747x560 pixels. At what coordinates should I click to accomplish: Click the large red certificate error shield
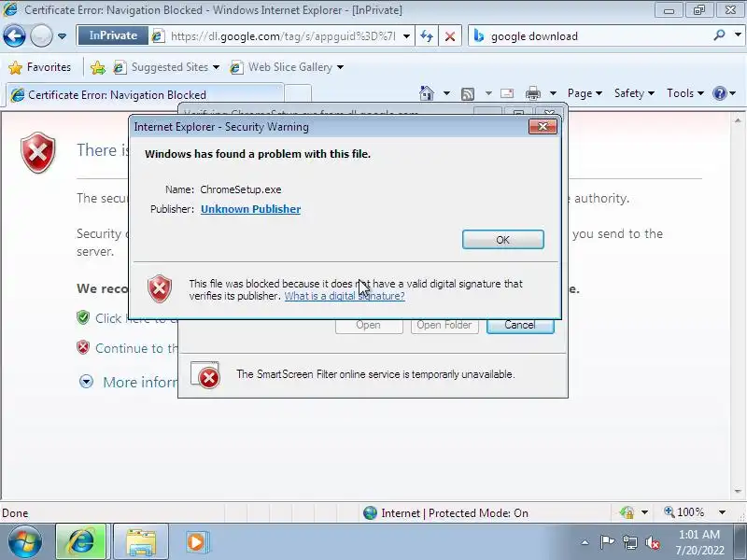pos(38,152)
